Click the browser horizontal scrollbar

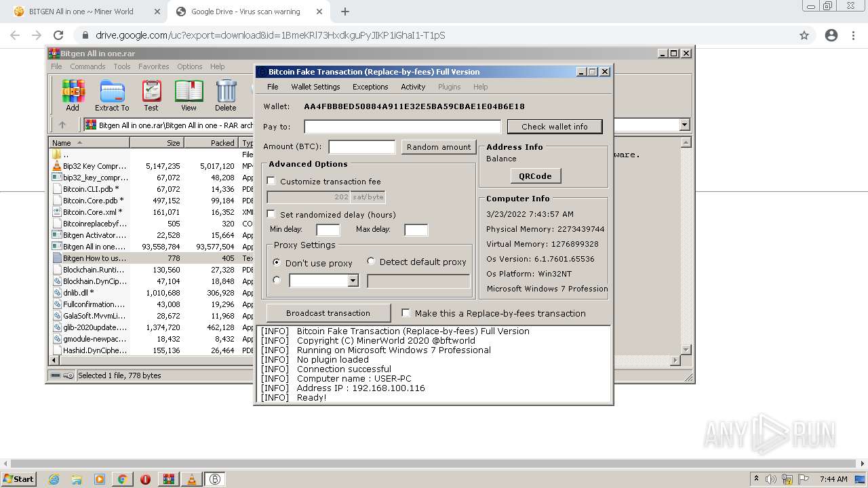pos(433,464)
